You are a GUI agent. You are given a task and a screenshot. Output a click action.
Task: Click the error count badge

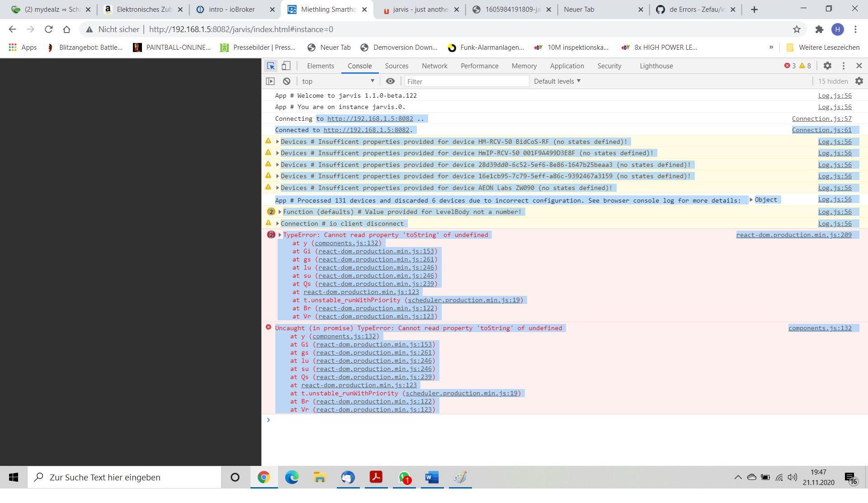790,66
